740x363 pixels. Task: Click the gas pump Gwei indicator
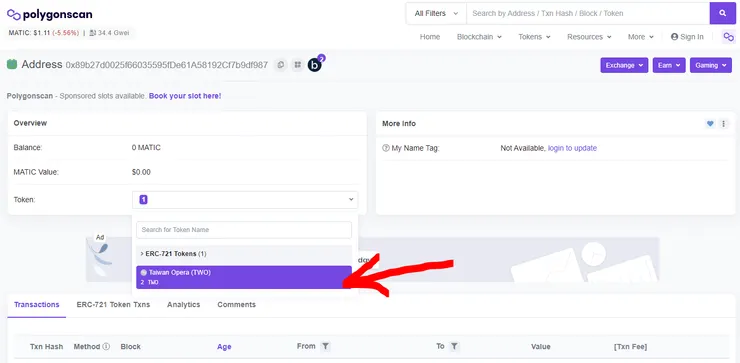tap(109, 33)
